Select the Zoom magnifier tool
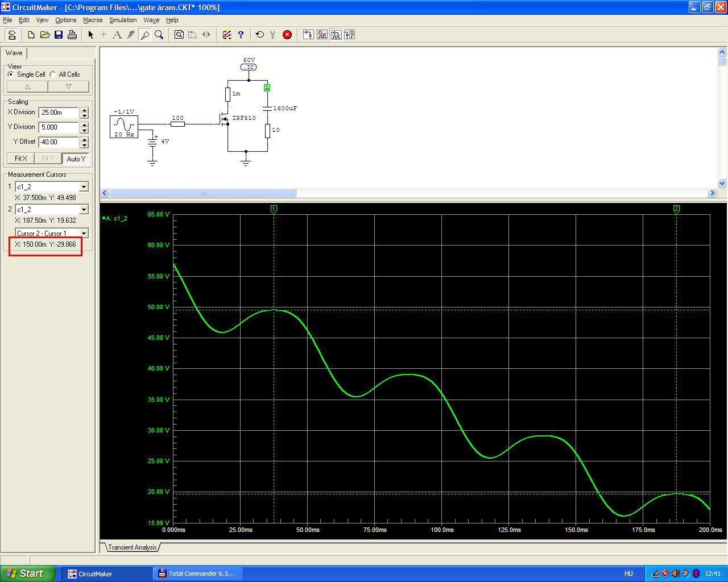The height and width of the screenshot is (582, 728). point(159,35)
